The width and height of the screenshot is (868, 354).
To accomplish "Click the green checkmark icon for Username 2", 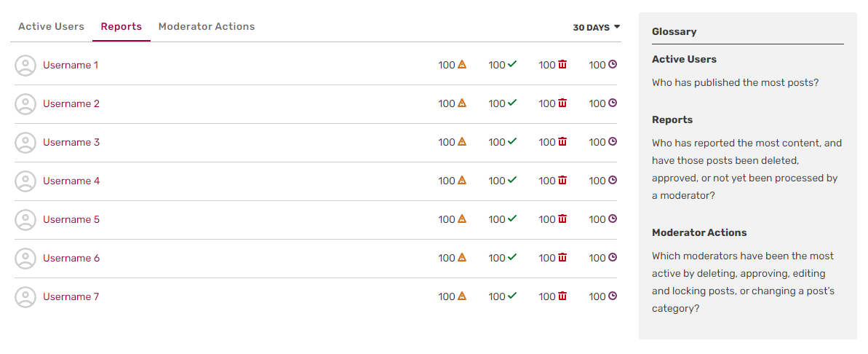I will [x=512, y=103].
